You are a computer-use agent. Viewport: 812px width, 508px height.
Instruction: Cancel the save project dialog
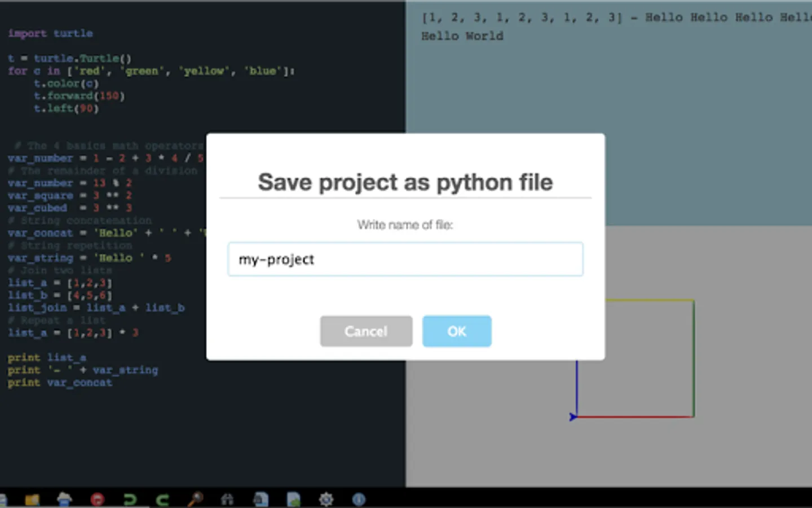[366, 331]
